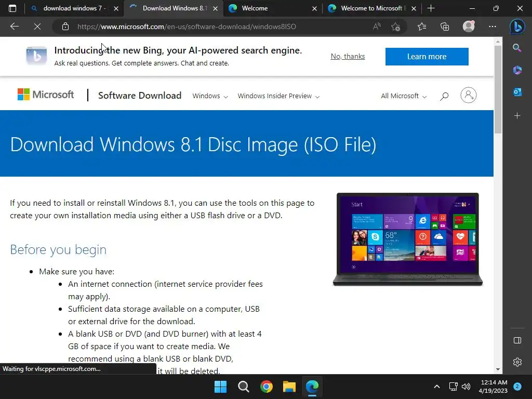Screen dimensions: 532x399
Task: Sign in via account icon
Action: (468, 96)
